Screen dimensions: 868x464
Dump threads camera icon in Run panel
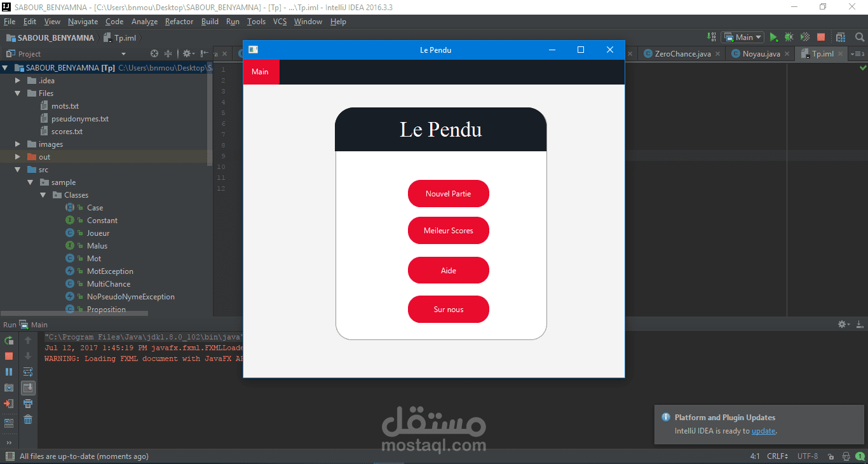9,388
